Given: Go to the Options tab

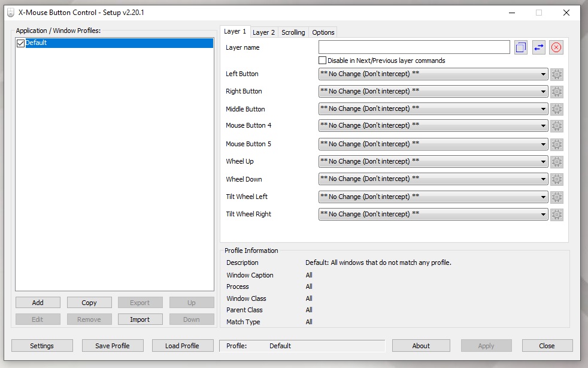Looking at the screenshot, I should tap(323, 32).
